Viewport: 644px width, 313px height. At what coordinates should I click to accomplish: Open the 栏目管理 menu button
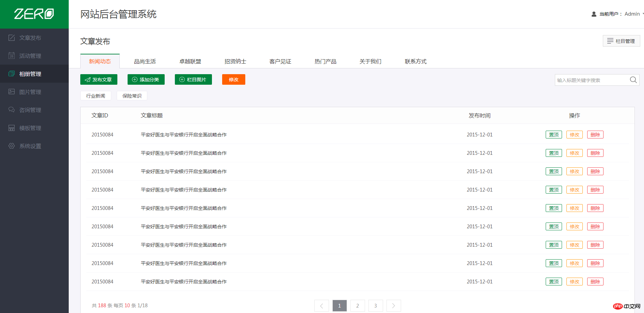point(621,41)
